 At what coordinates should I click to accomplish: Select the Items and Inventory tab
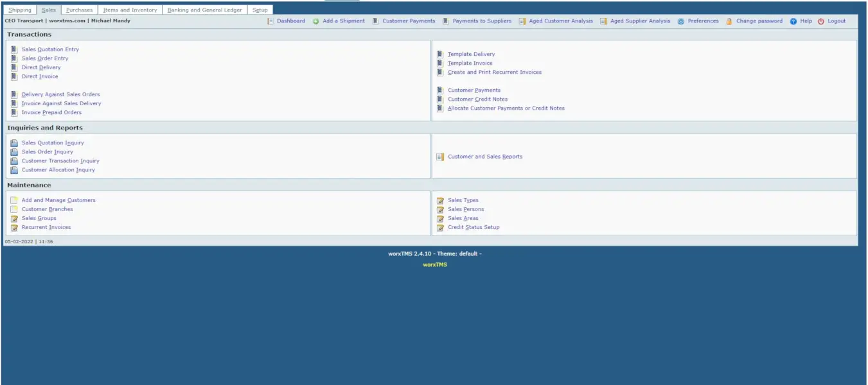tap(130, 10)
